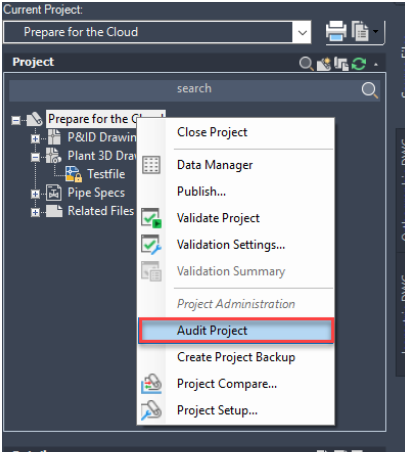Click the copy drawing icon beside refresh
This screenshot has width=406, height=452.
coord(341,64)
